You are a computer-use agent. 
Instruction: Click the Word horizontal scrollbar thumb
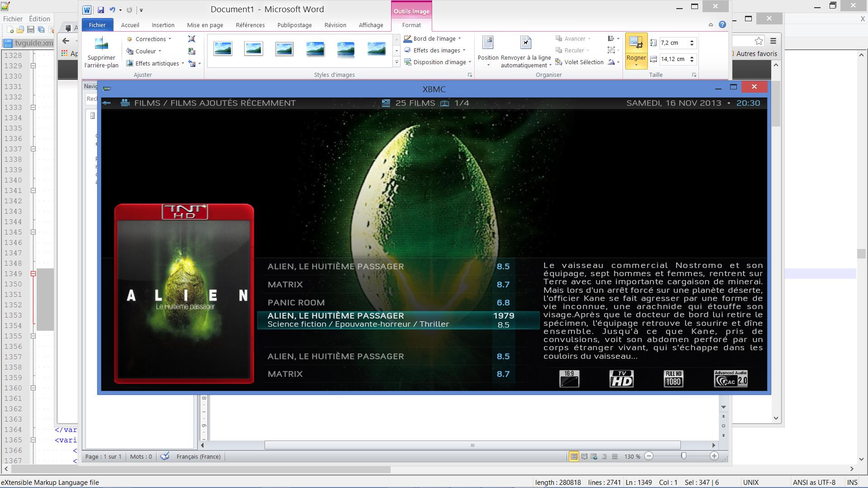472,445
